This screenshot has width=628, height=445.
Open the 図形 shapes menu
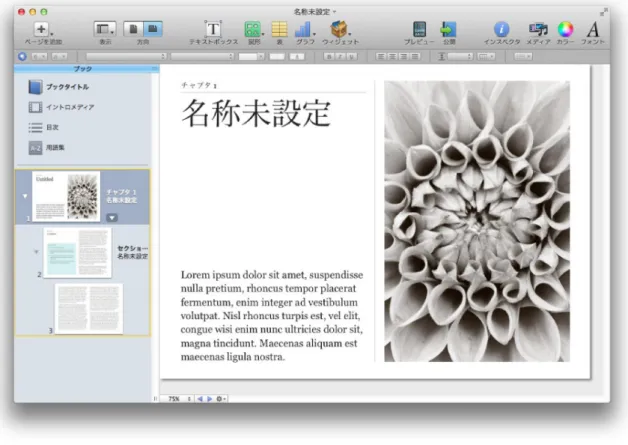253,29
